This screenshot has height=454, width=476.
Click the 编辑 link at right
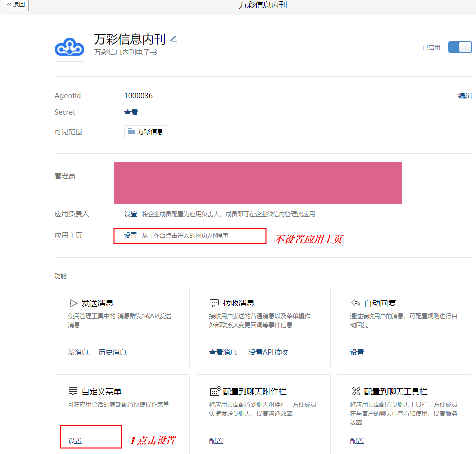point(465,96)
